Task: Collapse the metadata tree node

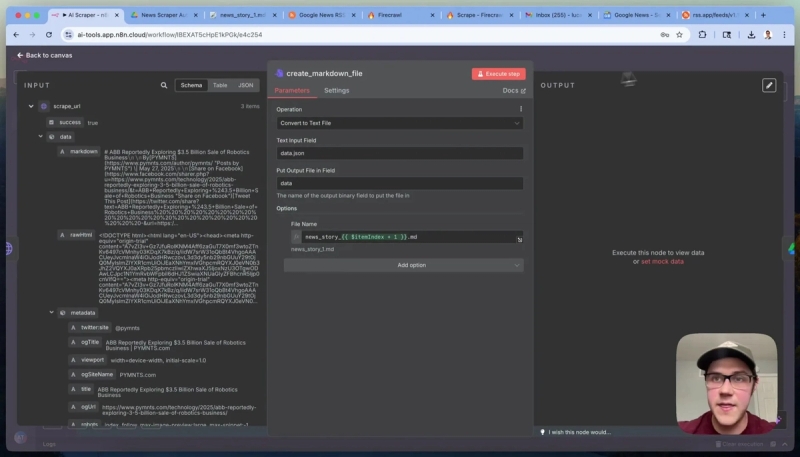Action: pos(52,313)
